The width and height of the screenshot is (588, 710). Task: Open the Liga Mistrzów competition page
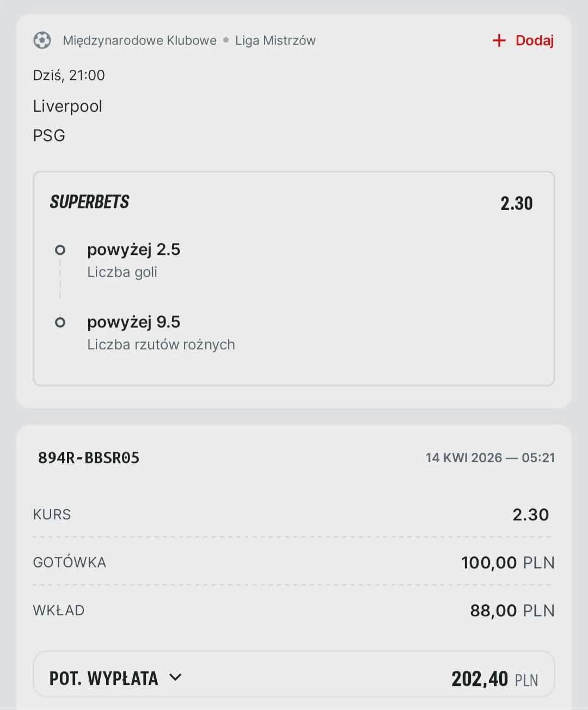275,40
